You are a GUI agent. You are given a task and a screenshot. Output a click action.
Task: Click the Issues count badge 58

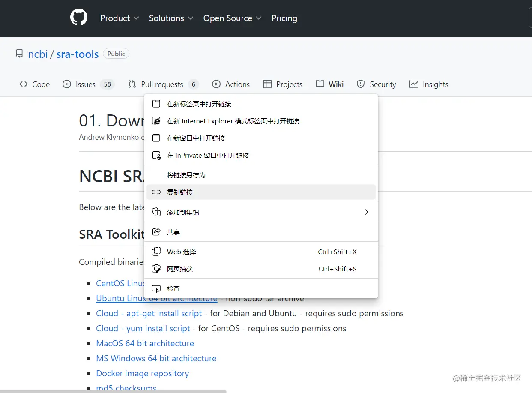pos(107,84)
